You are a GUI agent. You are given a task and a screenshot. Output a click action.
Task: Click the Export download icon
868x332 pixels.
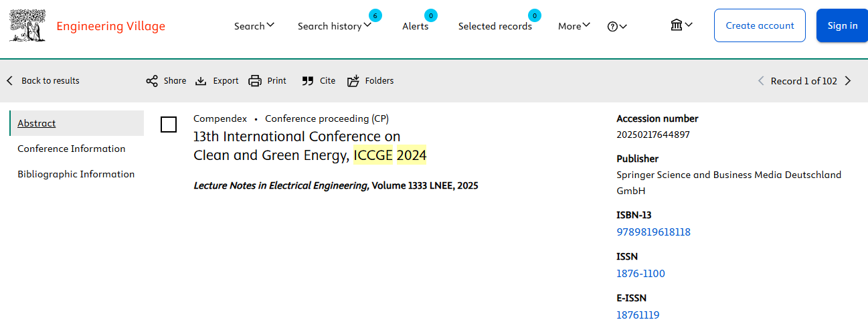point(201,81)
